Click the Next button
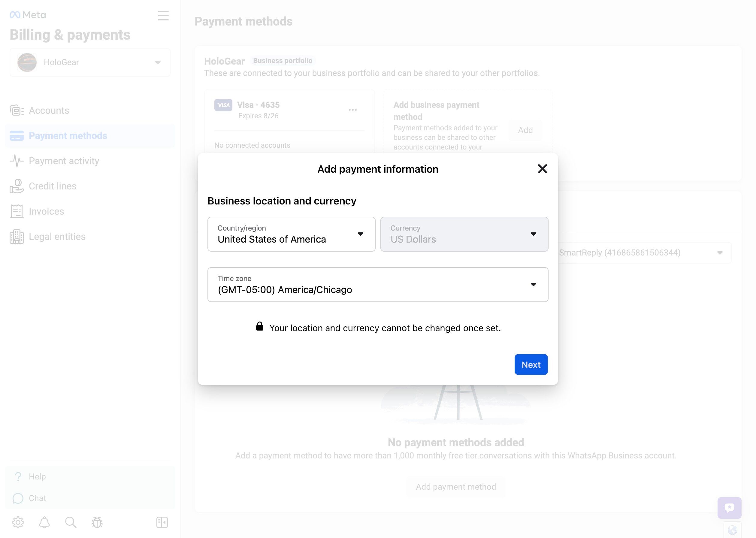The image size is (756, 538). click(531, 365)
